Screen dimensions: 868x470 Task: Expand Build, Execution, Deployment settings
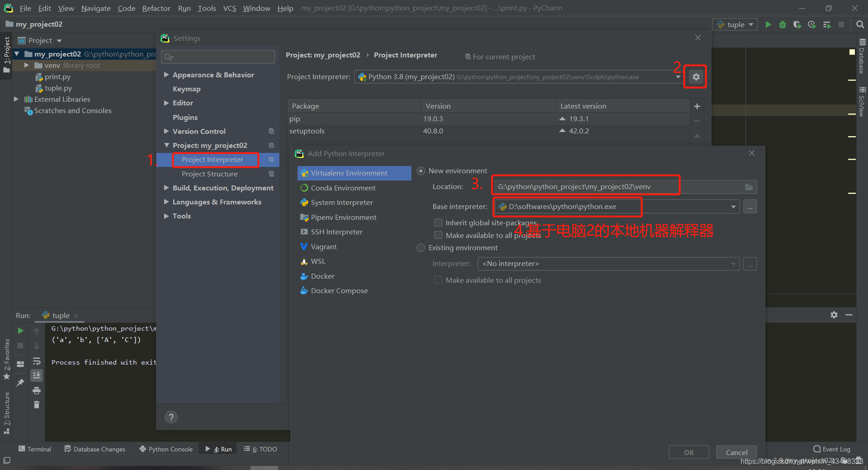click(x=166, y=188)
